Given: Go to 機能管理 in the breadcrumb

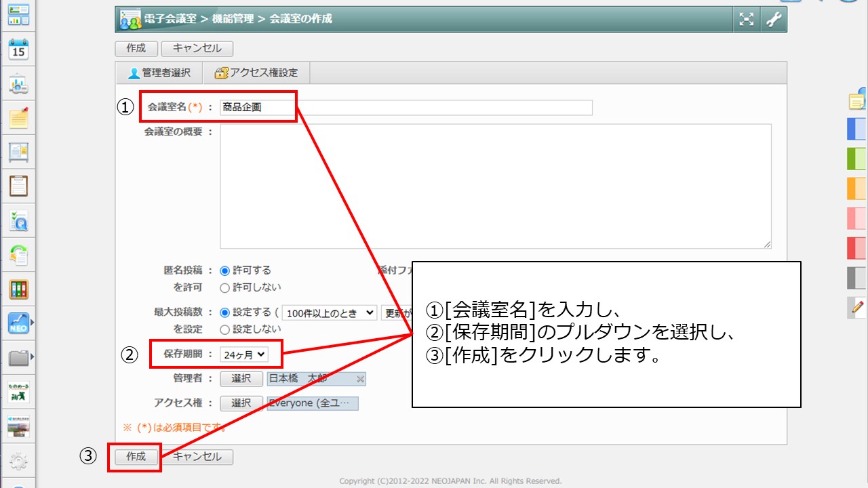Looking at the screenshot, I should pos(232,20).
